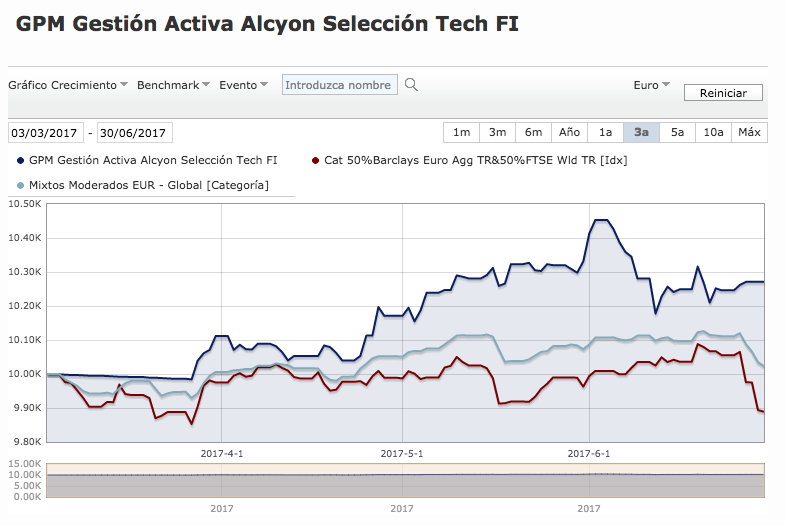The width and height of the screenshot is (785, 526).
Task: Select the 6m period tab
Action: click(534, 133)
